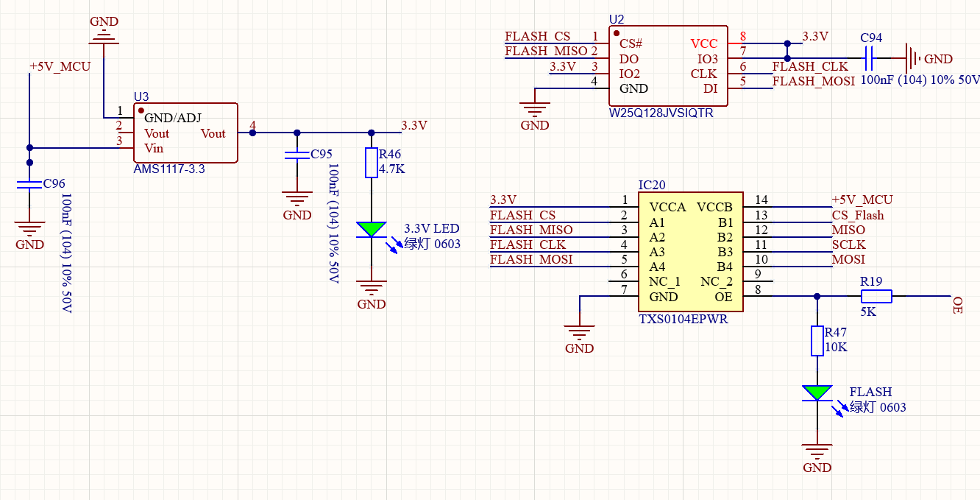Select 100nF value text beside C96

(x=65, y=254)
